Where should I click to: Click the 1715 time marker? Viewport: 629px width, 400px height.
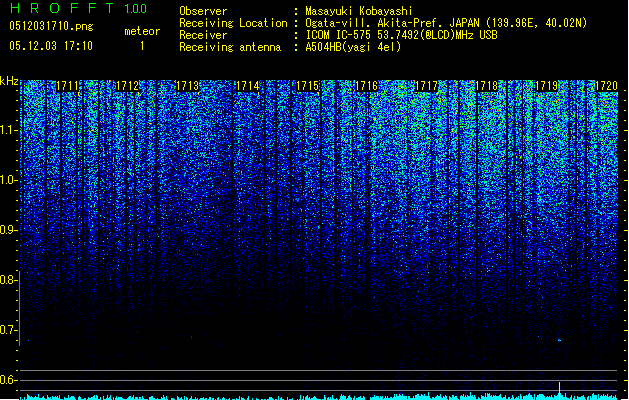point(307,86)
